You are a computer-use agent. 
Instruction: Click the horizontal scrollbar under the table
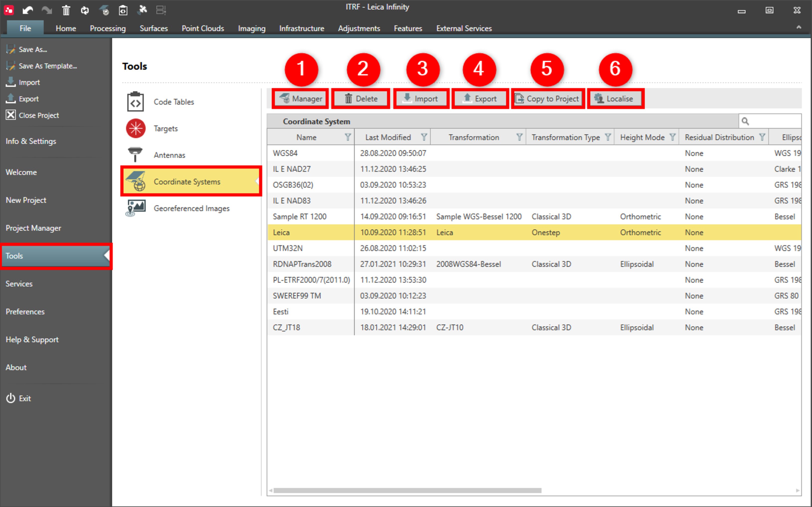(x=407, y=490)
